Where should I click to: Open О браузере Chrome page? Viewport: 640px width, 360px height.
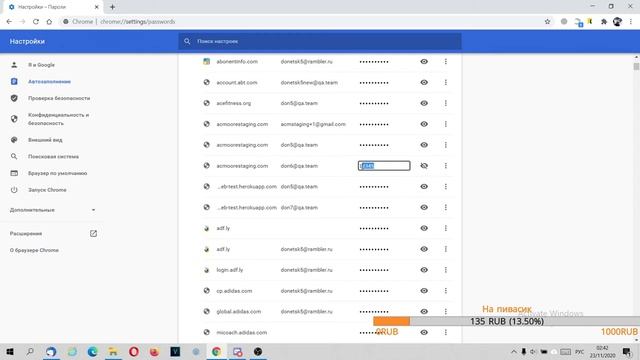[34, 250]
